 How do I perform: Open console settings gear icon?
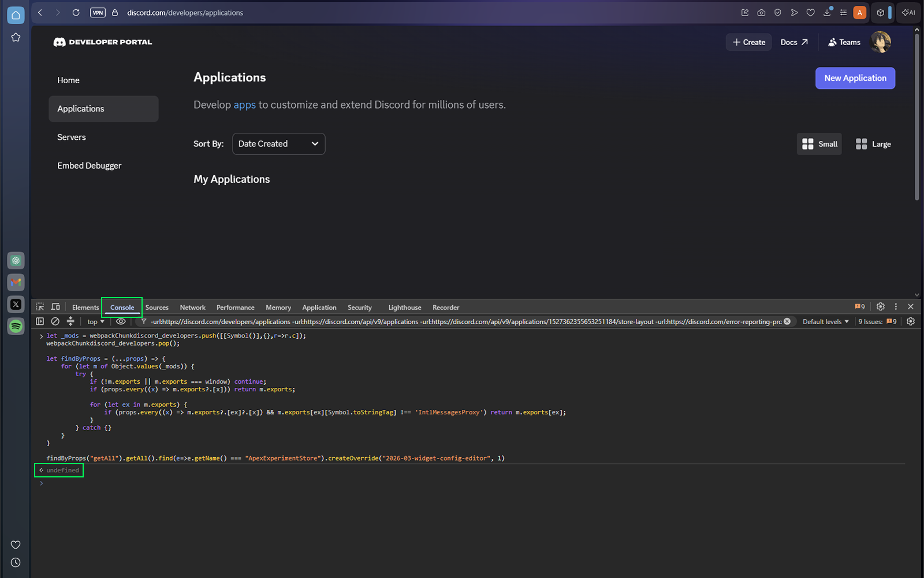point(911,321)
